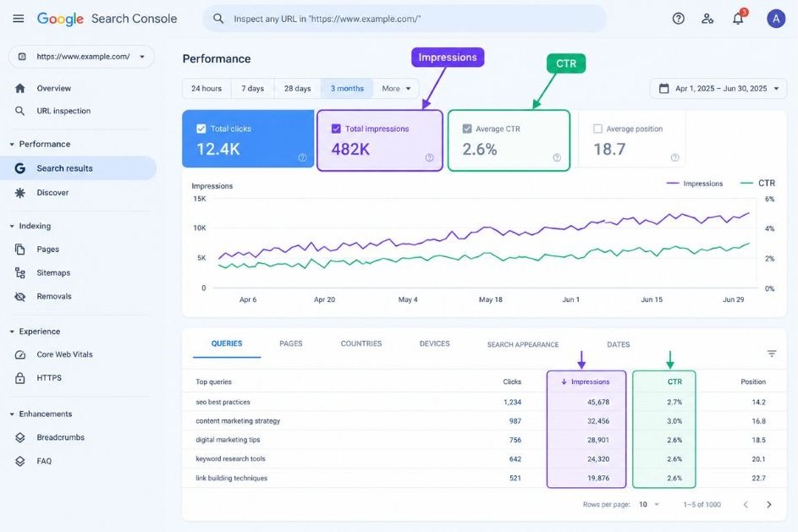Go to next page of queries
The height and width of the screenshot is (532, 798).
[x=769, y=505]
